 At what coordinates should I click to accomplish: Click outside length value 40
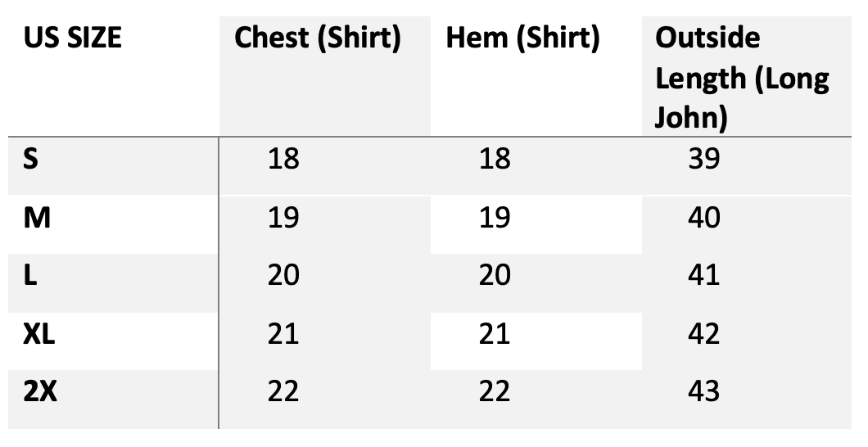pos(704,218)
